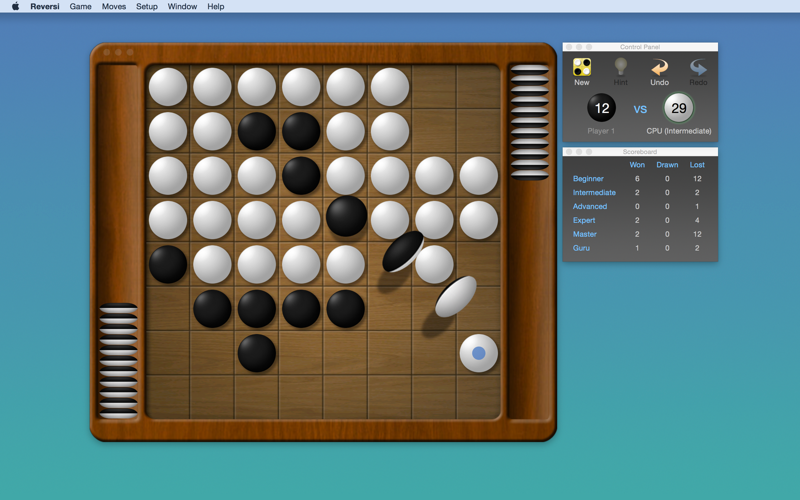Click the white disc marked with blue dot

(479, 353)
